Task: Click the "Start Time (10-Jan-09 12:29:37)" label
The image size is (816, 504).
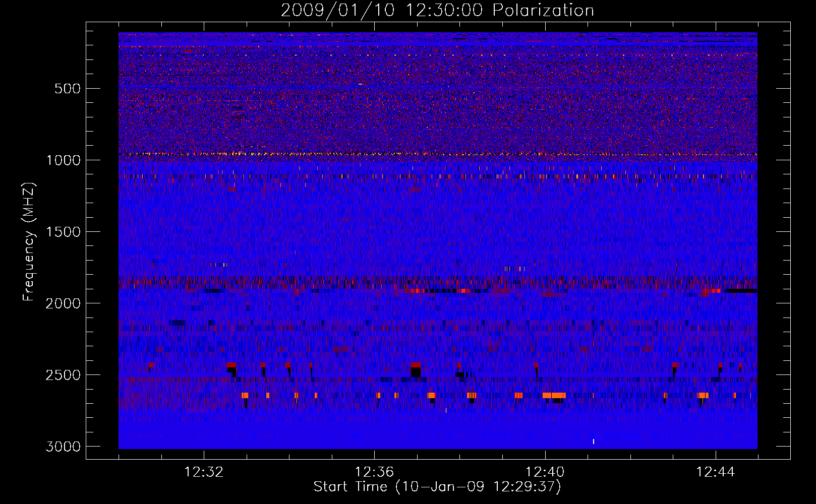Action: (437, 487)
